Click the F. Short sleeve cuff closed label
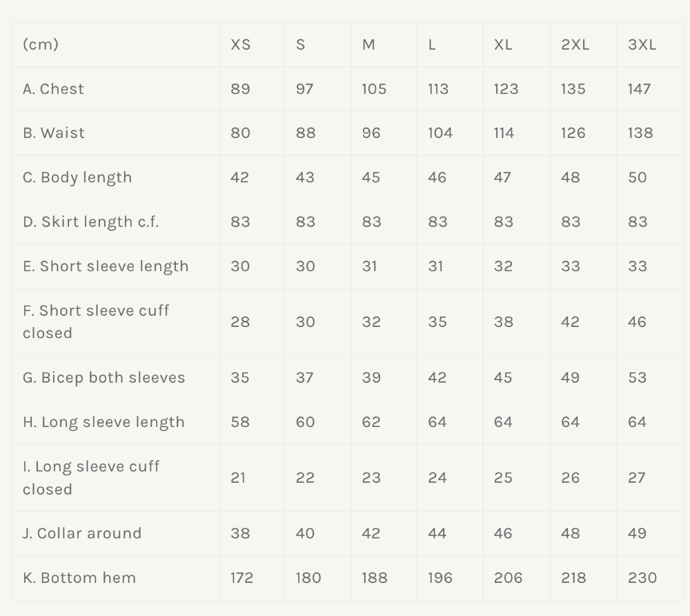 (95, 321)
